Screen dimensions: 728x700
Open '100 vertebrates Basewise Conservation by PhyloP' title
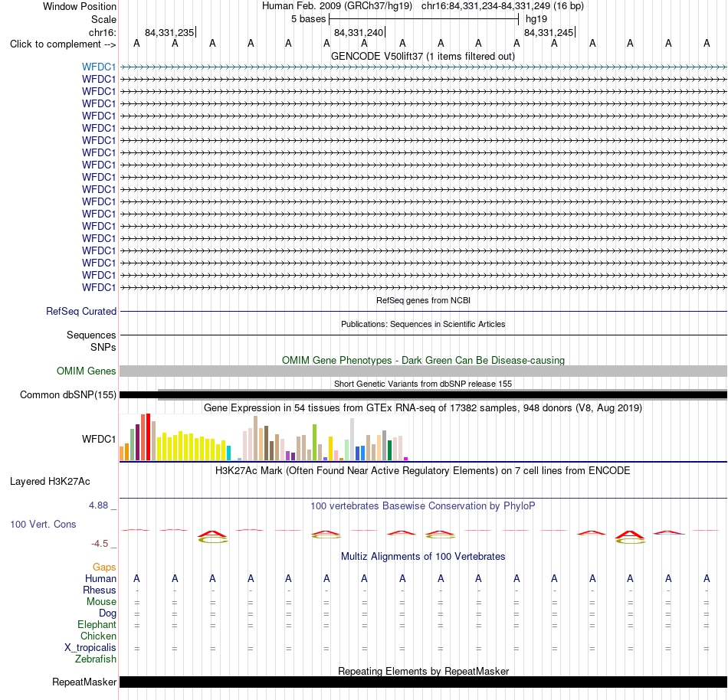click(423, 505)
